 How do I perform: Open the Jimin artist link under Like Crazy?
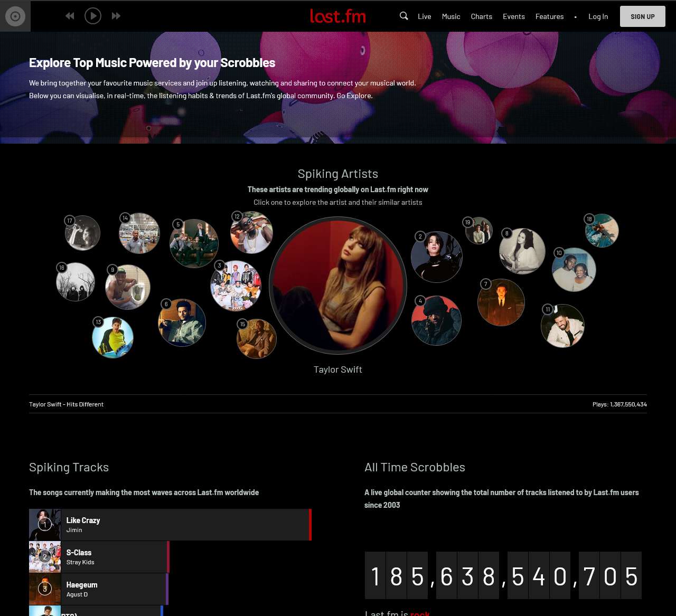(74, 530)
